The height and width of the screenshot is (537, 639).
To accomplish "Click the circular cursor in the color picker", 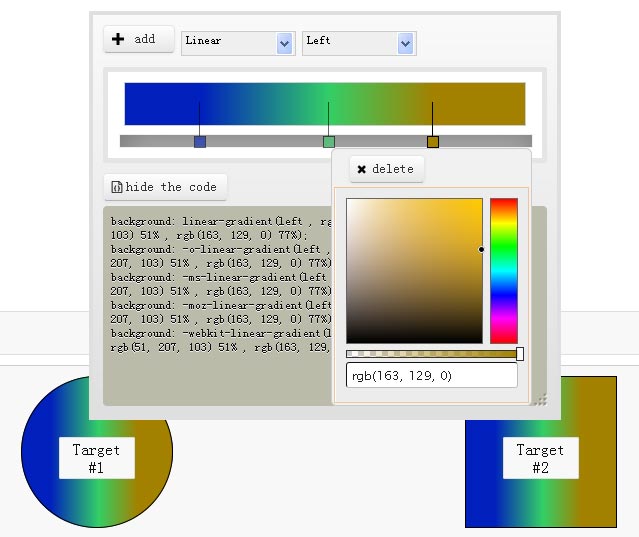I will tap(481, 249).
